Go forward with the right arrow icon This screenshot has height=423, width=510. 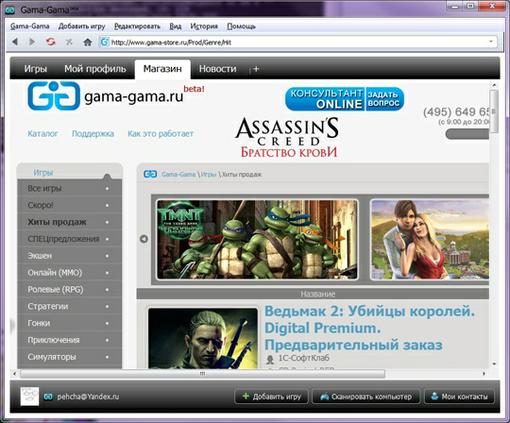32,42
